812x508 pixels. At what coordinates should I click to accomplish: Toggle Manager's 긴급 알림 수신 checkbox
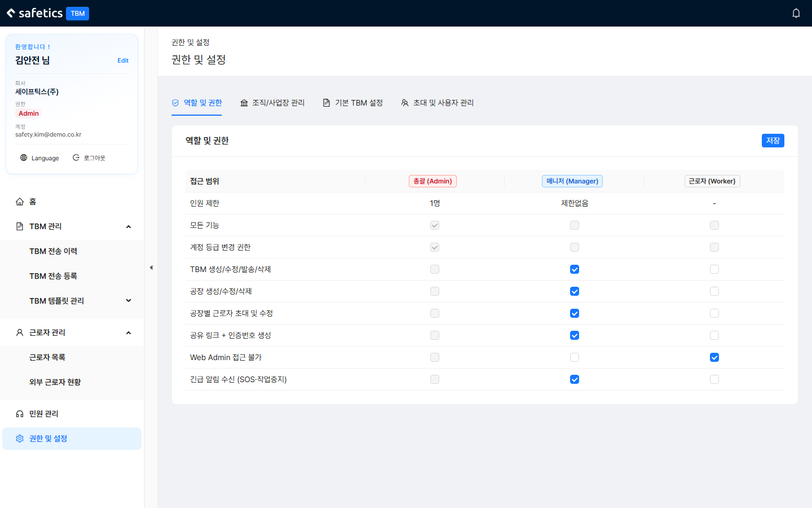[x=575, y=379]
